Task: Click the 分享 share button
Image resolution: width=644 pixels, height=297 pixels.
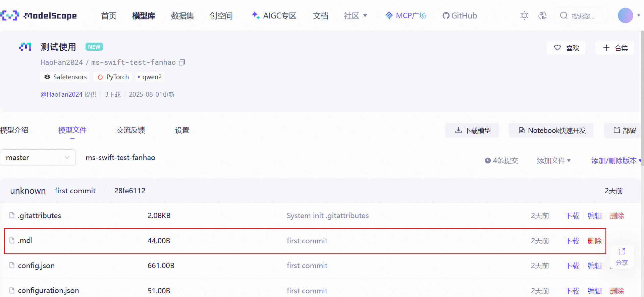Action: click(622, 257)
